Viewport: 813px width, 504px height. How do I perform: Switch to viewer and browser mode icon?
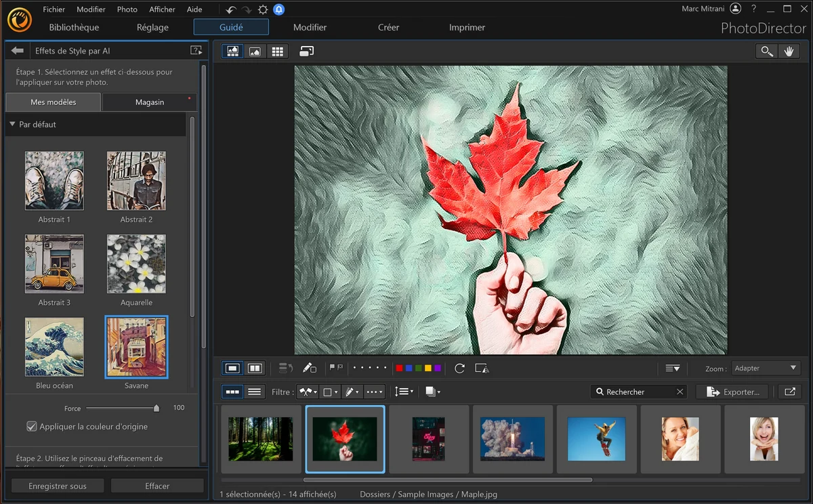pos(232,51)
